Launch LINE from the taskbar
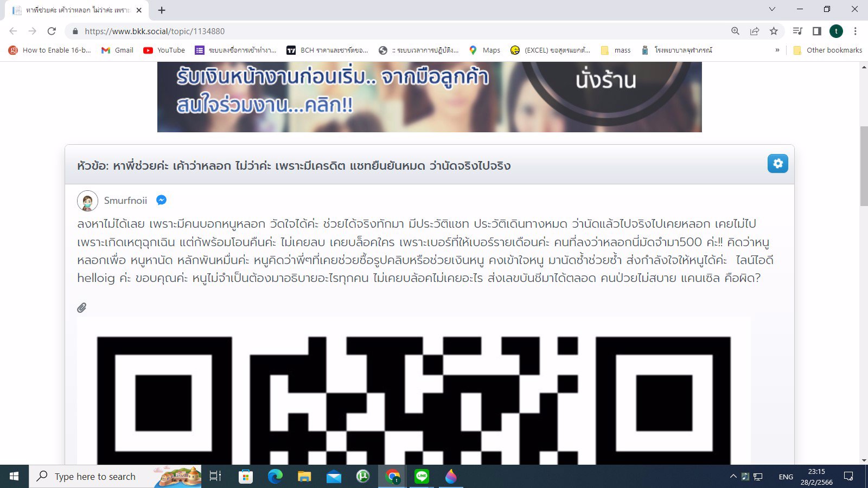868x488 pixels. coord(422,477)
